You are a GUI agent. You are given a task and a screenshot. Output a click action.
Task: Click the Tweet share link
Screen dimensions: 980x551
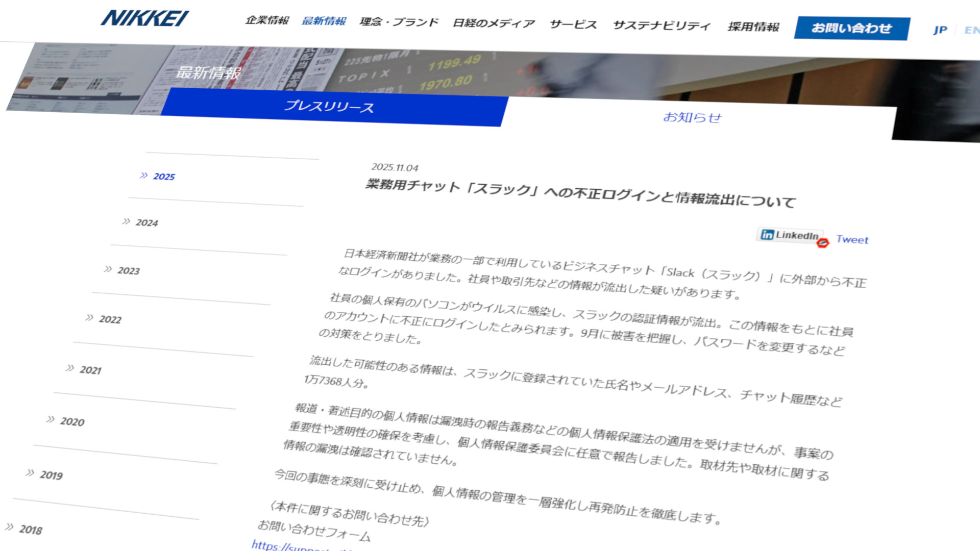[852, 240]
